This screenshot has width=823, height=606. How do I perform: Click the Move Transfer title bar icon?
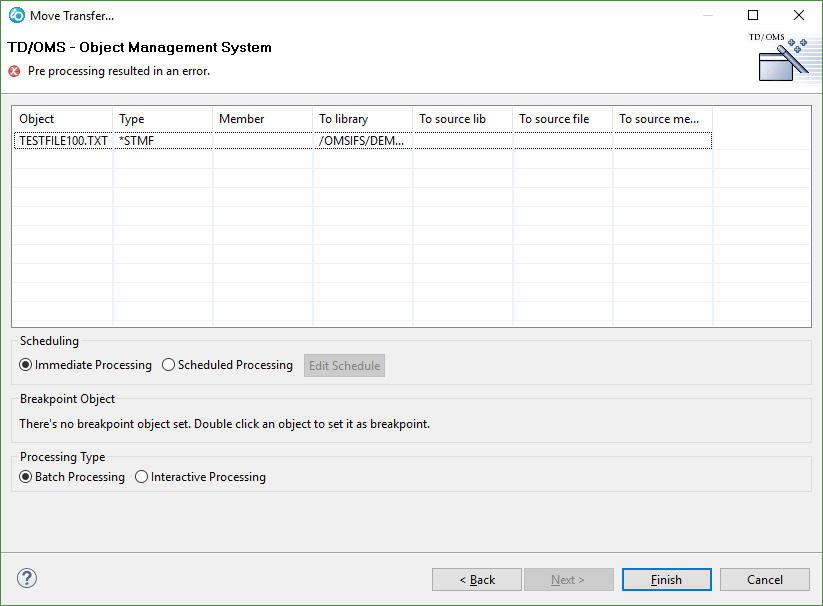[x=16, y=15]
